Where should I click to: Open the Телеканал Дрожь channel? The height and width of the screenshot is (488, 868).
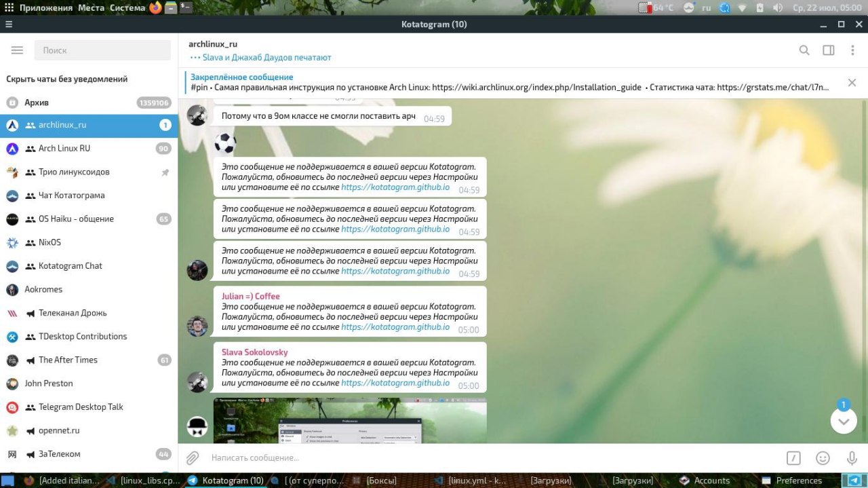(x=89, y=313)
